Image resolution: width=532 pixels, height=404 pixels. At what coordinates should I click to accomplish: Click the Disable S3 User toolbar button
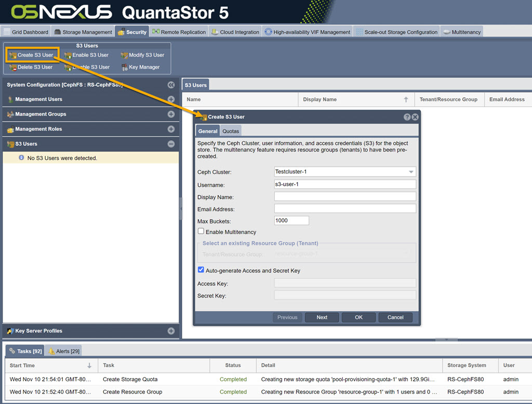tap(87, 67)
